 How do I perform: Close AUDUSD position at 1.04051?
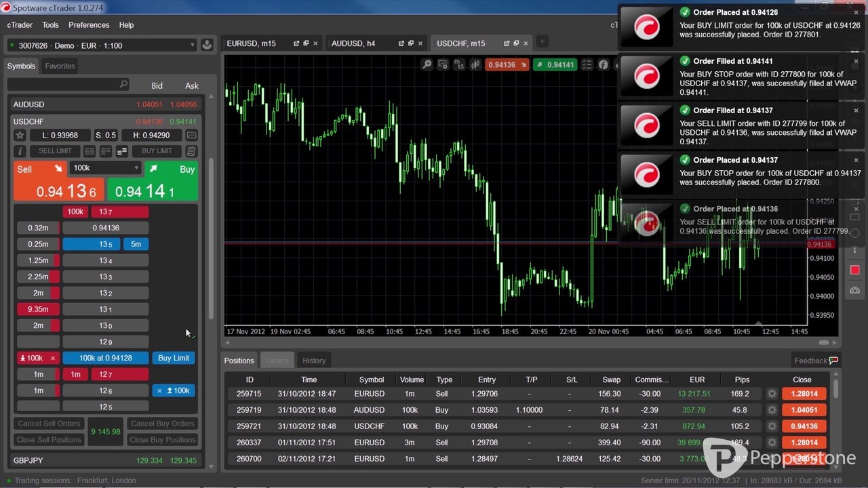tap(804, 410)
